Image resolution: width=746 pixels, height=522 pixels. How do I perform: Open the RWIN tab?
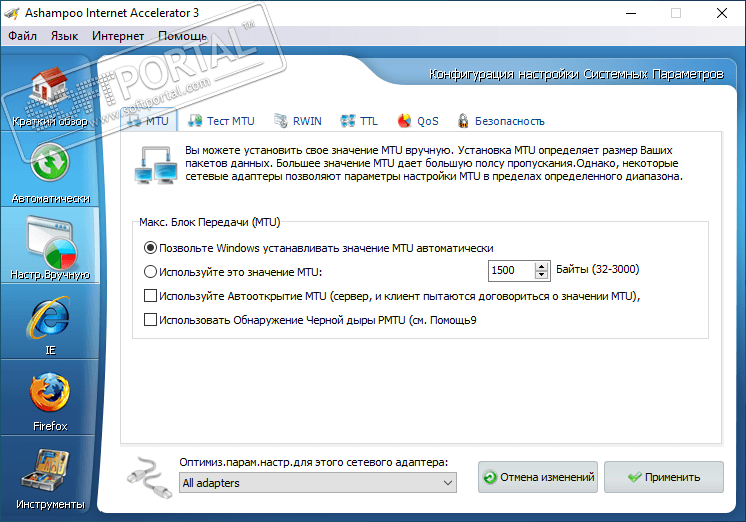point(298,121)
